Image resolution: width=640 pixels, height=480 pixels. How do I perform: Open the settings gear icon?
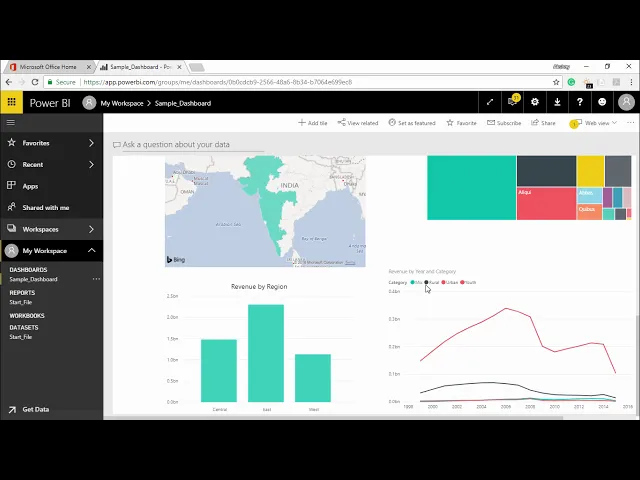tap(535, 102)
